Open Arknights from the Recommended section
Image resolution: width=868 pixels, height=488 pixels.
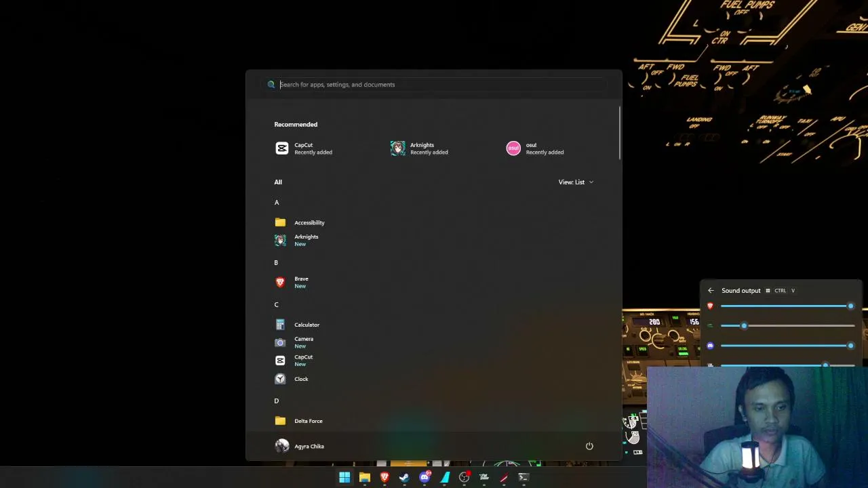tap(419, 148)
